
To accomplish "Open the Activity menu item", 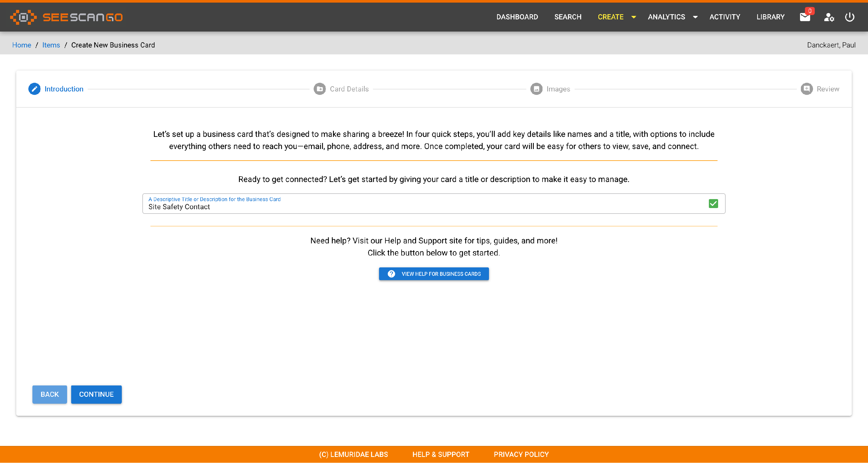I will pyautogui.click(x=724, y=17).
